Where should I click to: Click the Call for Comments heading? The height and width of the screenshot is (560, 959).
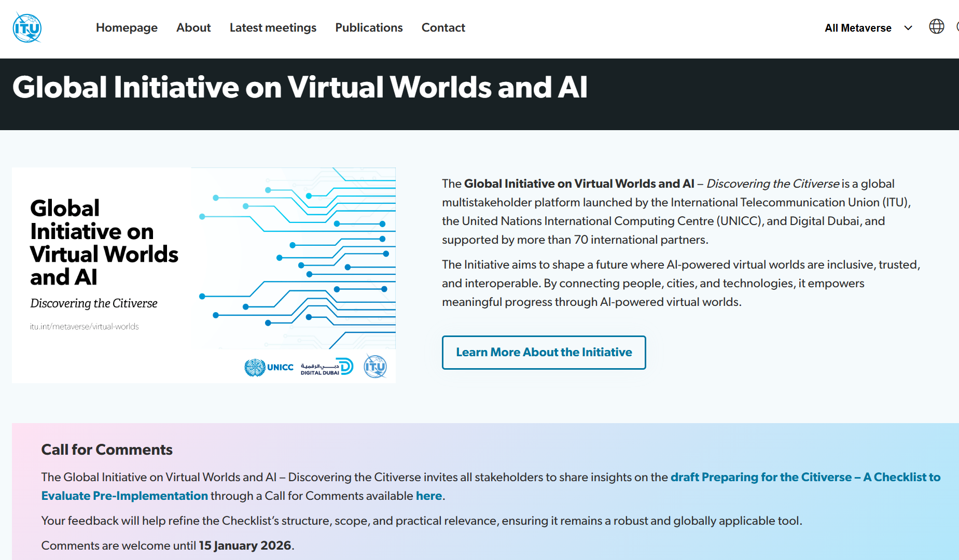coord(107,450)
